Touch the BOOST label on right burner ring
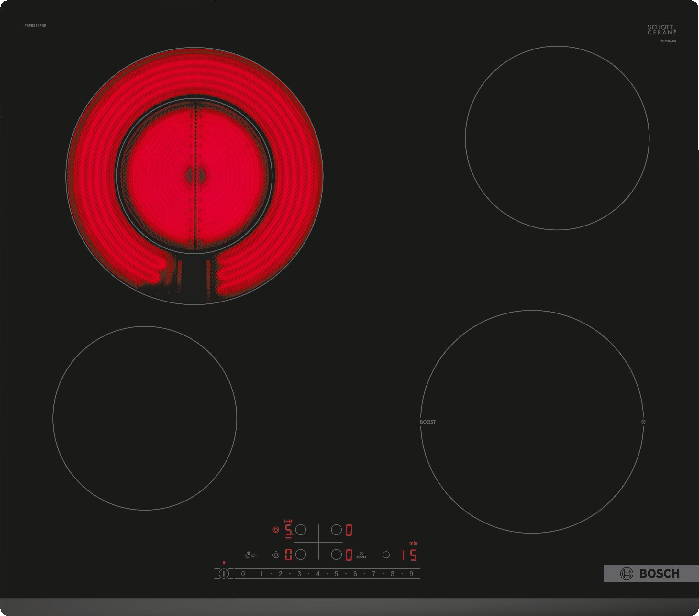The width and height of the screenshot is (699, 616). 428,422
